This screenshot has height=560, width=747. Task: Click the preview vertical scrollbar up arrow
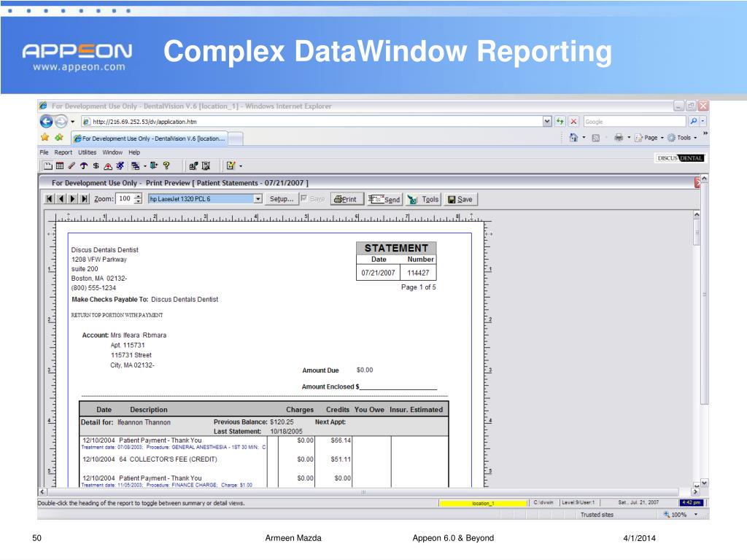(x=697, y=215)
